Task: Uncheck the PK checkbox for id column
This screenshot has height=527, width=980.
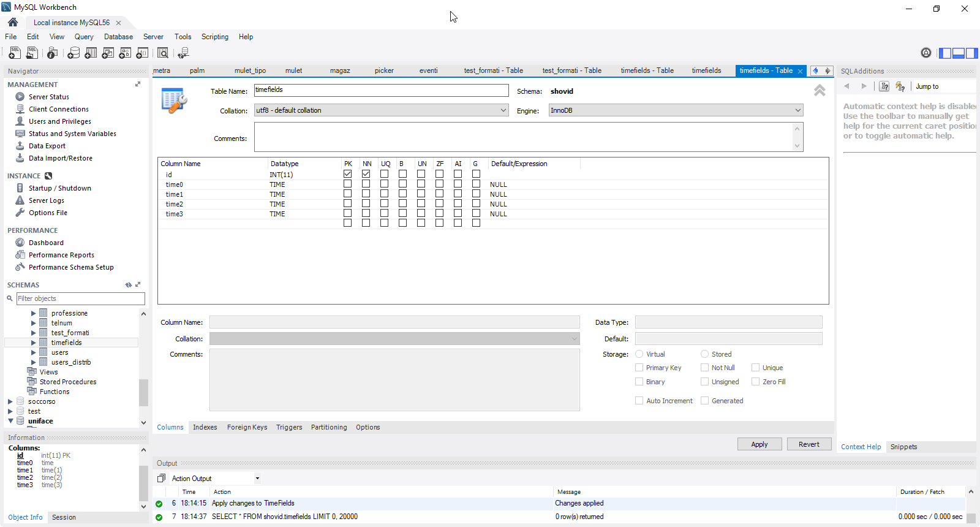Action: [348, 174]
